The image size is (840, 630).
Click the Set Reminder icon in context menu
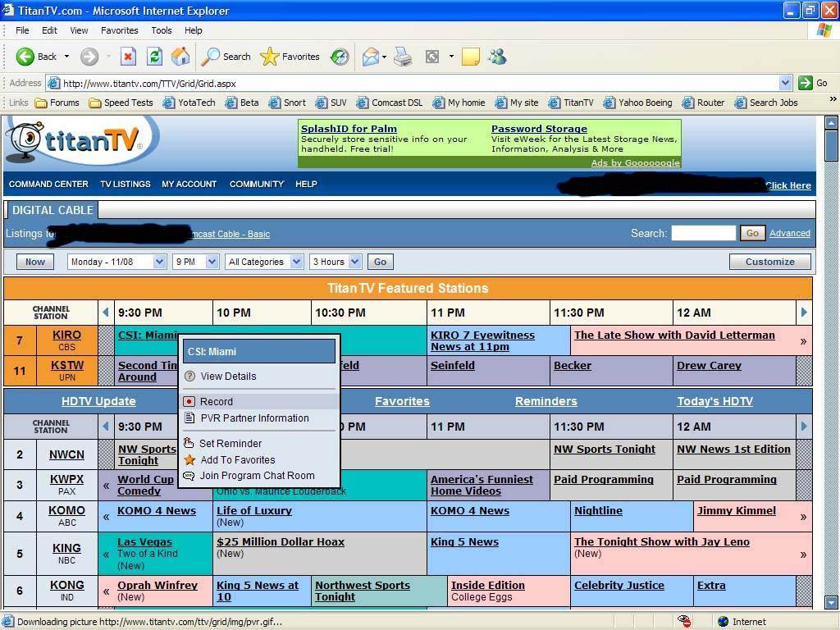(189, 443)
